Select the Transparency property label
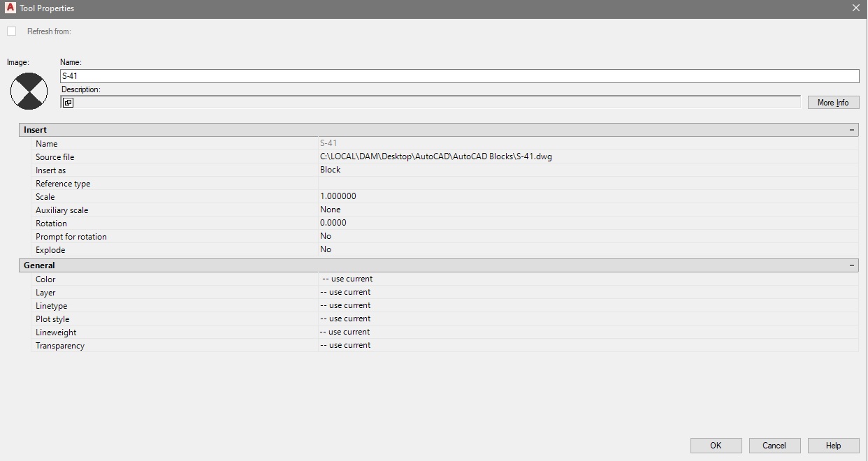This screenshot has width=868, height=461. point(60,346)
